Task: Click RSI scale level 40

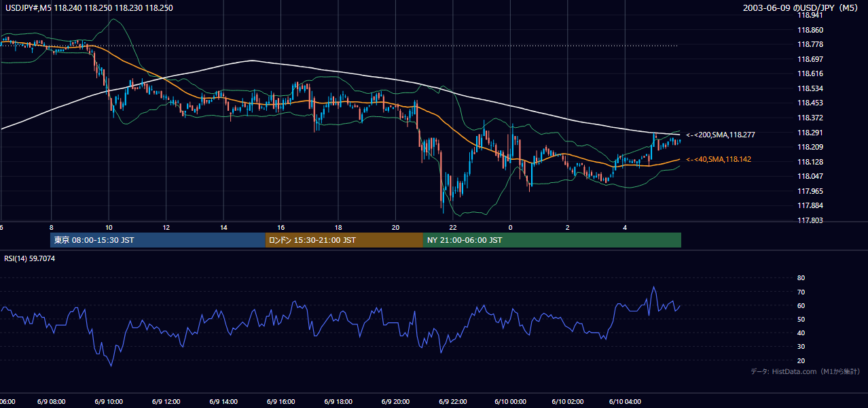Action: tap(801, 333)
